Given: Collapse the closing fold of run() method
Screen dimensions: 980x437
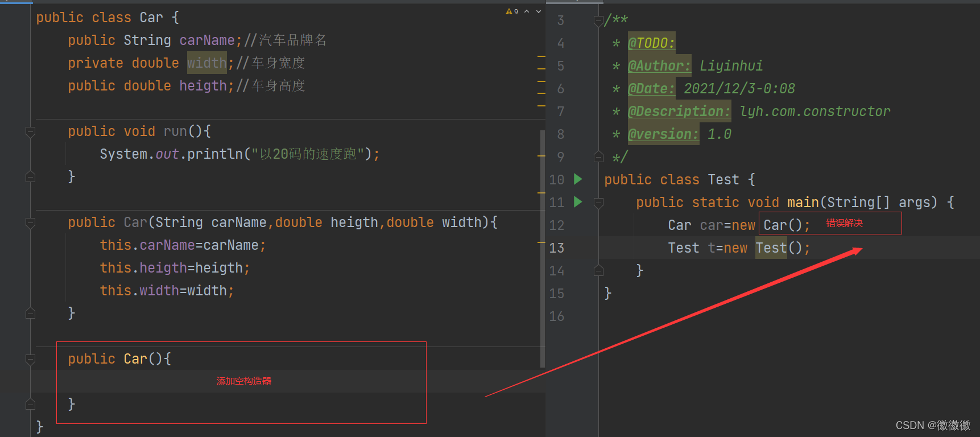Looking at the screenshot, I should point(31,177).
